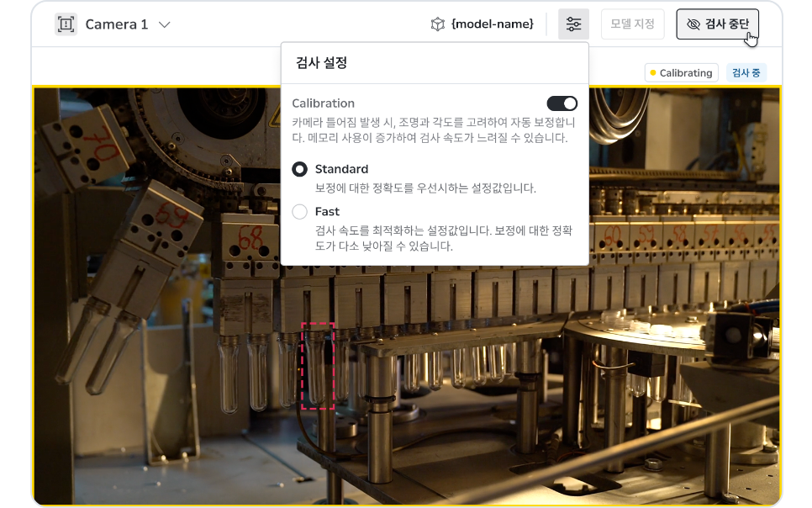Screen dimensions: 812x508
Task: Click the red dashed detection box
Action: 318,366
